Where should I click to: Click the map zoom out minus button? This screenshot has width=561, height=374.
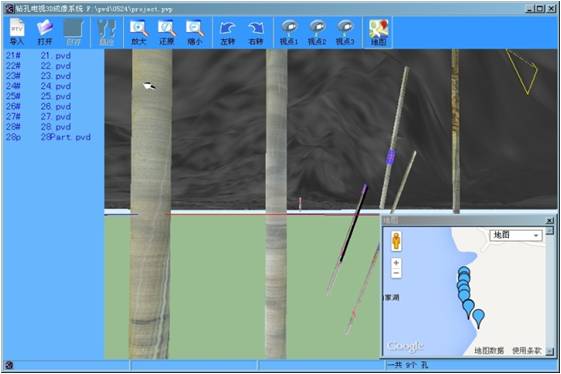(396, 273)
